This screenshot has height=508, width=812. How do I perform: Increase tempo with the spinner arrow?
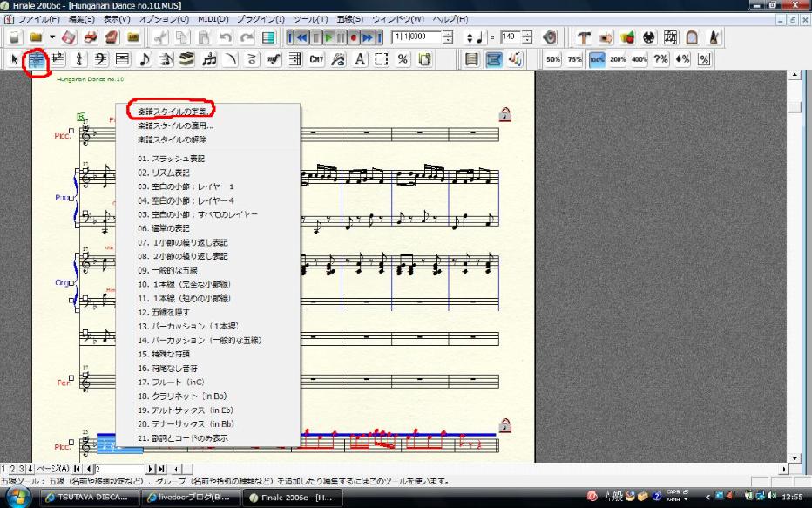point(528,35)
